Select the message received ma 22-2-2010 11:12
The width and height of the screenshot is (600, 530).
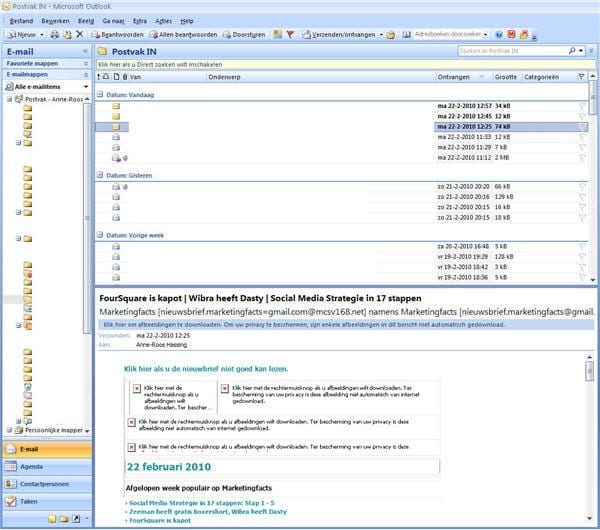pos(342,158)
